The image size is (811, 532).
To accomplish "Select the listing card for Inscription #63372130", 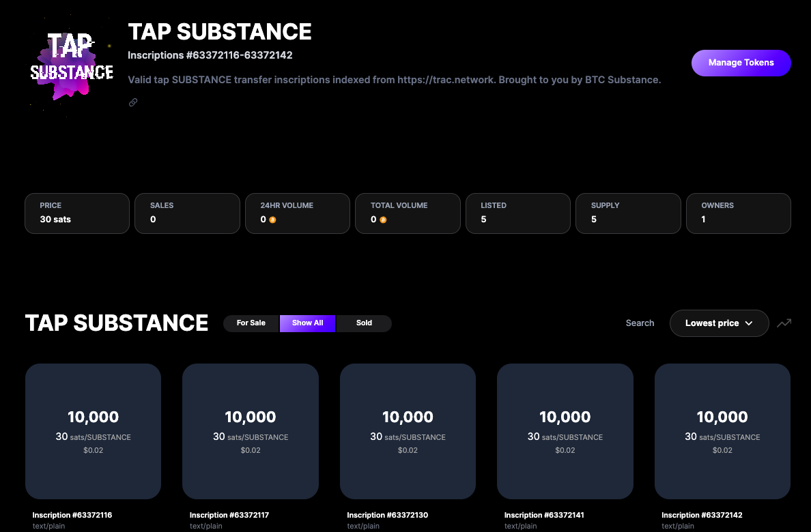I will click(x=408, y=431).
